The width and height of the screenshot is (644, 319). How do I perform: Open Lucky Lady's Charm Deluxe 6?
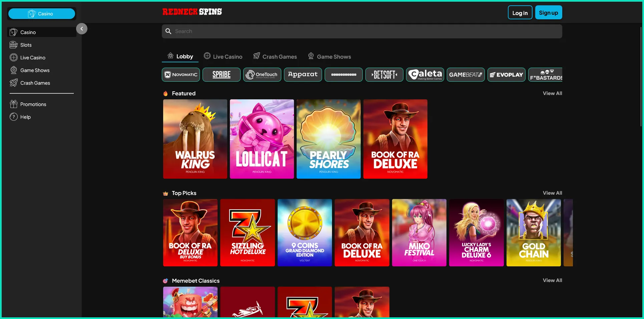476,233
